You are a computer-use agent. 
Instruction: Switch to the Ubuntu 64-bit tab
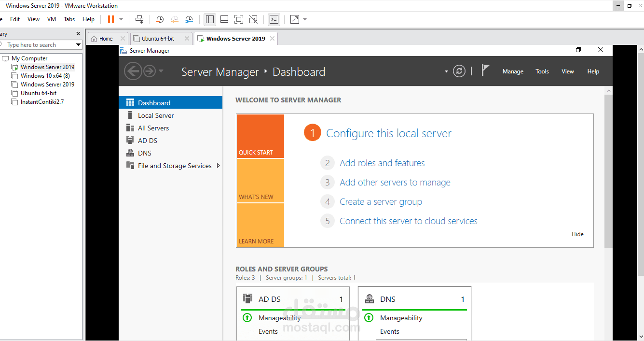(158, 39)
